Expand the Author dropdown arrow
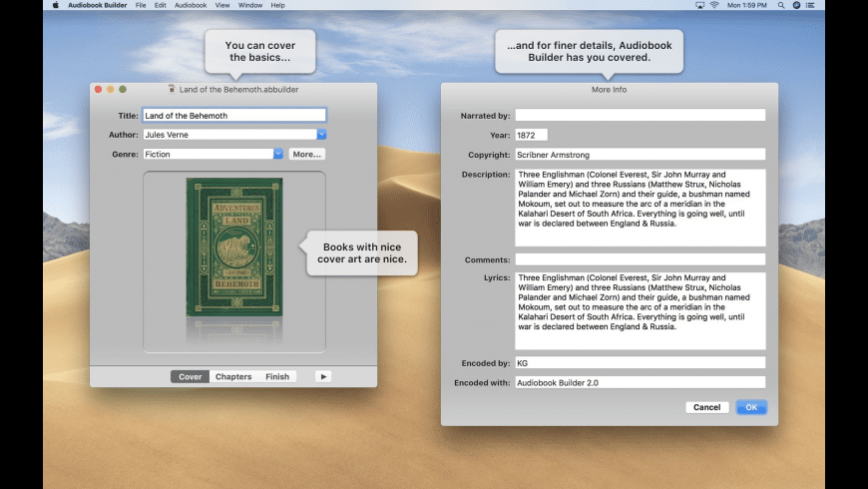 [321, 135]
